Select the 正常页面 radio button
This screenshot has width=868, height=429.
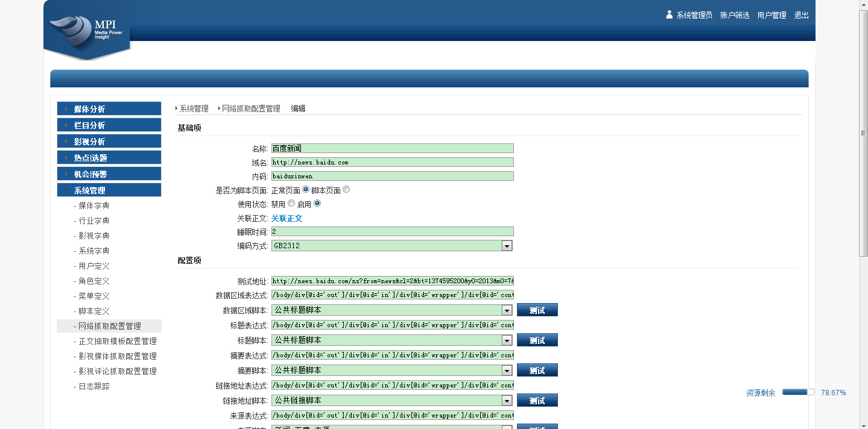pos(306,190)
